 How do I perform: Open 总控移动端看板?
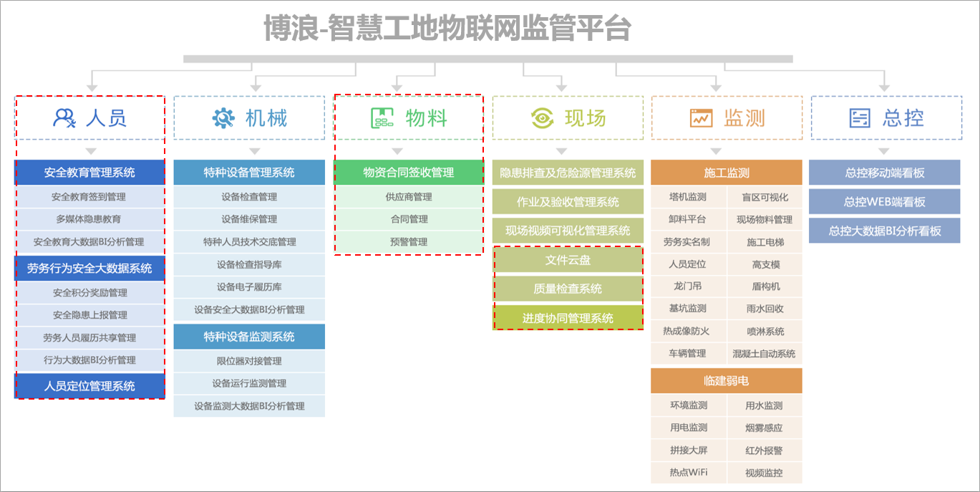click(885, 173)
